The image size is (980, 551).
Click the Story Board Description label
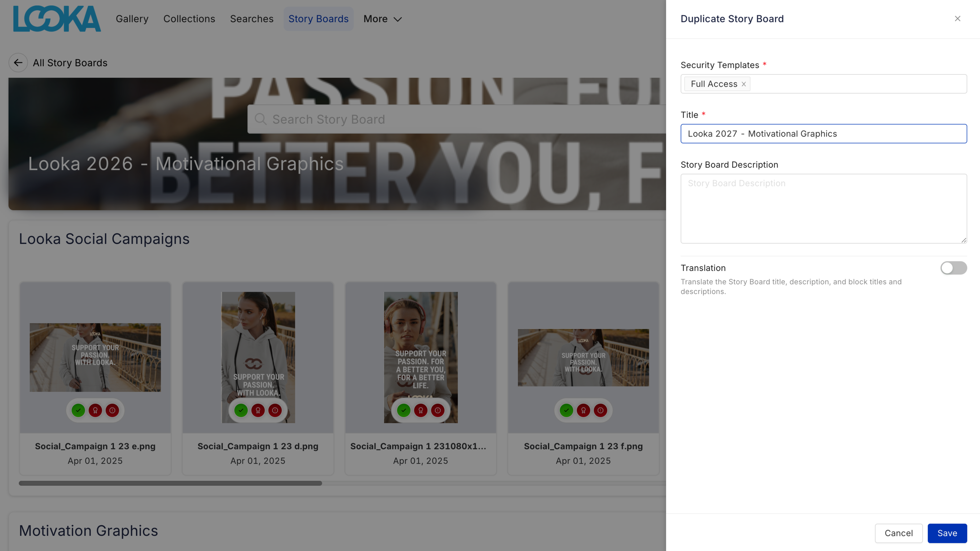coord(729,165)
